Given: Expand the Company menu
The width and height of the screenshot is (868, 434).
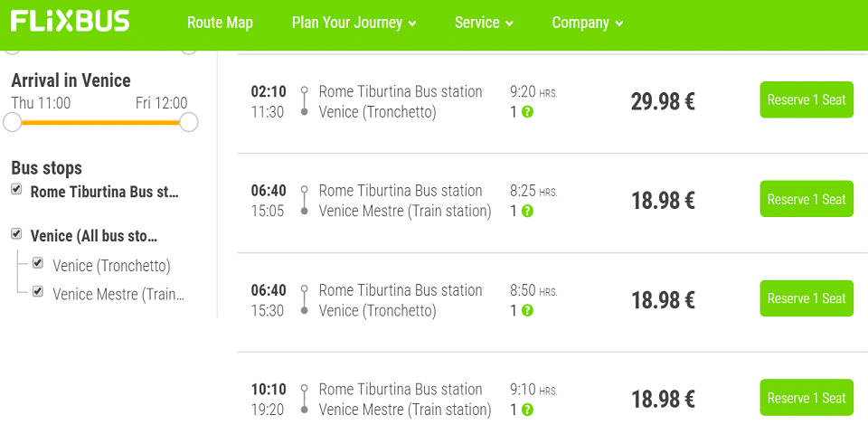Looking at the screenshot, I should click(588, 23).
